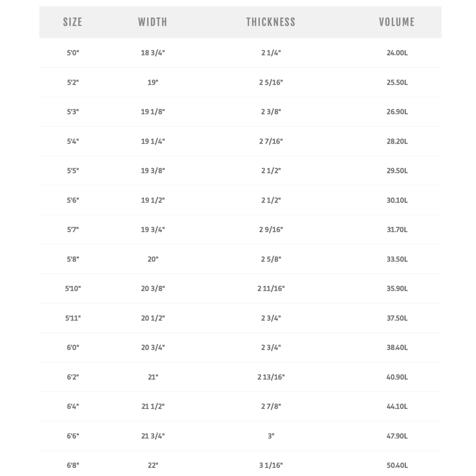Viewport: 476px width, 476px height.
Task: Select the 19 3/8" width value
Action: (153, 170)
